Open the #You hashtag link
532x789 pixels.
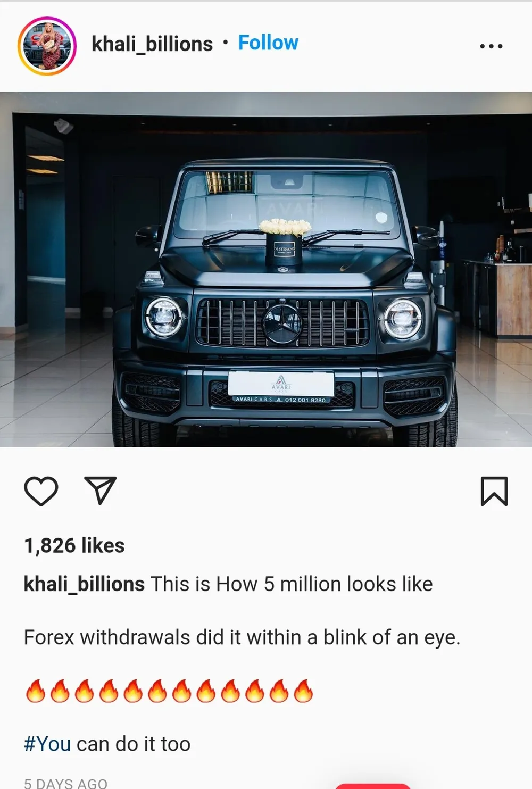[x=47, y=744]
